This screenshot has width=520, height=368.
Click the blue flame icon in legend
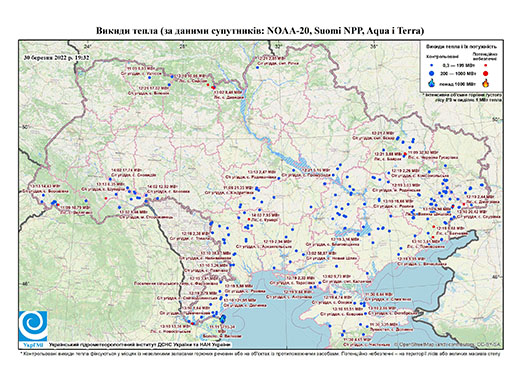432,83
